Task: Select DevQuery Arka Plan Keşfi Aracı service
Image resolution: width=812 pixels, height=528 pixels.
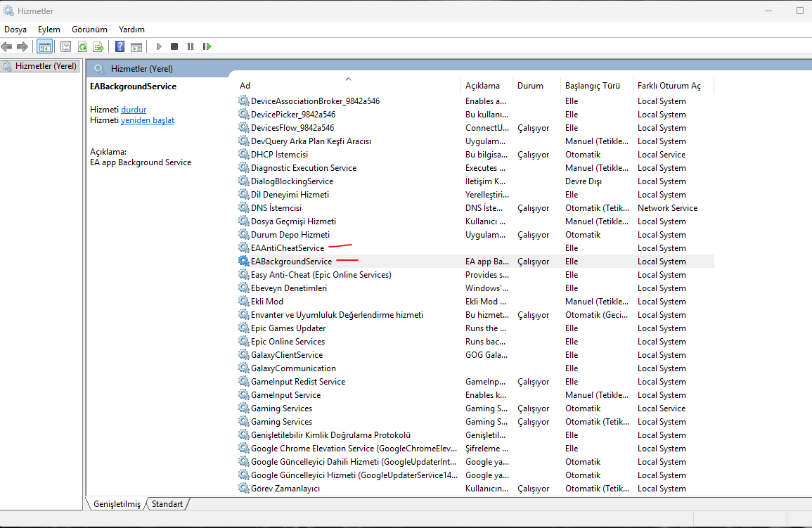Action: (475, 141)
